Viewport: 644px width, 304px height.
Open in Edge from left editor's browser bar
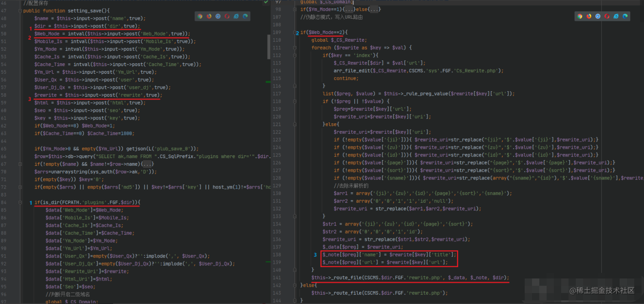point(245,16)
